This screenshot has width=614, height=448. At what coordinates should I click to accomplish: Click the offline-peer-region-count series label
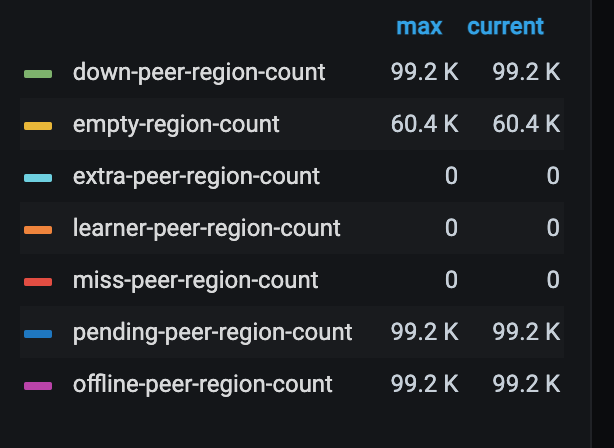tap(203, 385)
